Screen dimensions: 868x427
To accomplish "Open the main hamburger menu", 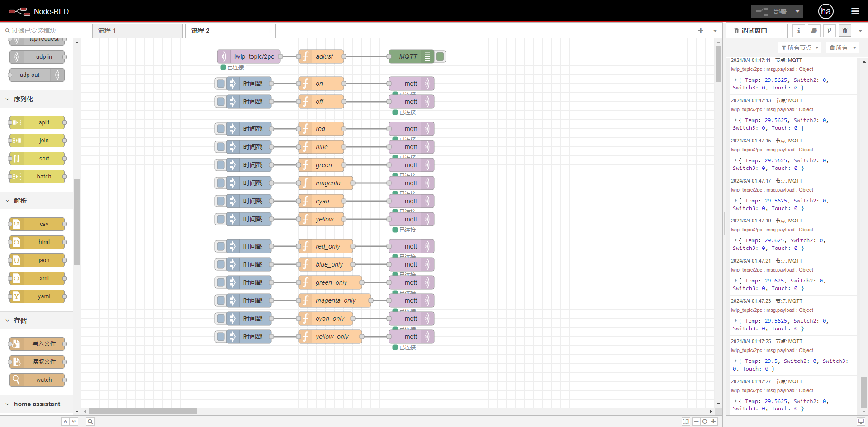I will click(855, 11).
